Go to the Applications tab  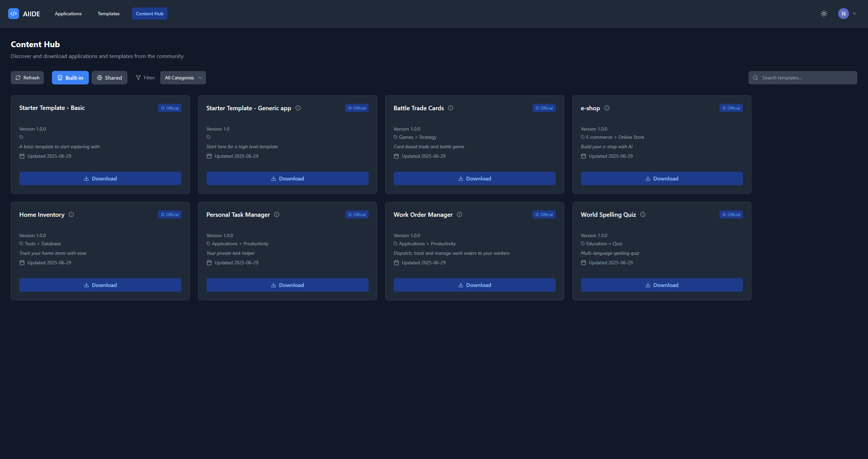68,14
